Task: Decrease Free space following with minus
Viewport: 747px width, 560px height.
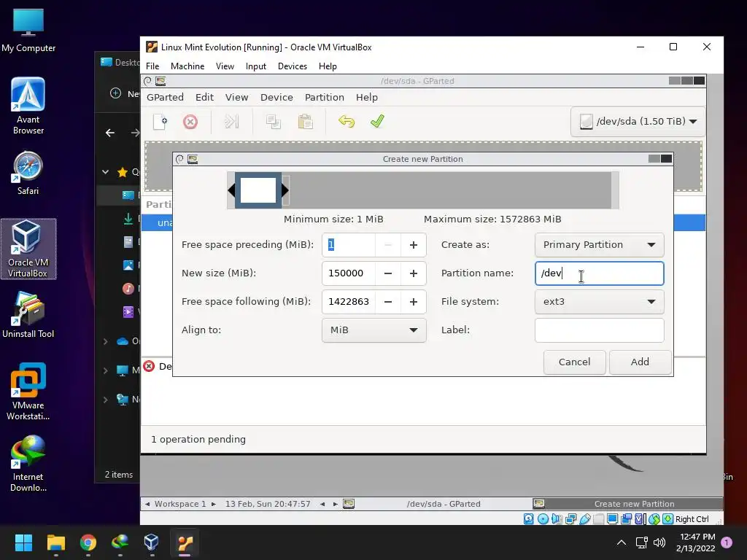Action: [388, 302]
